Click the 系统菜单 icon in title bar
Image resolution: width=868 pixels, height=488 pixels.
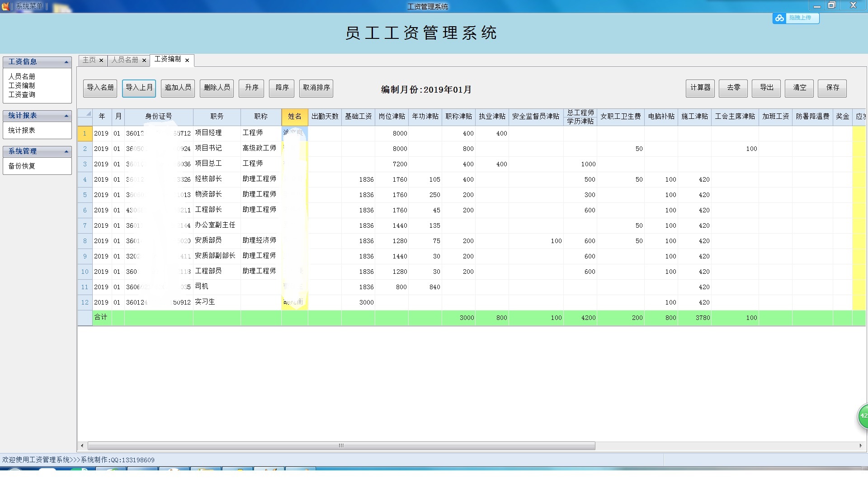[5, 6]
